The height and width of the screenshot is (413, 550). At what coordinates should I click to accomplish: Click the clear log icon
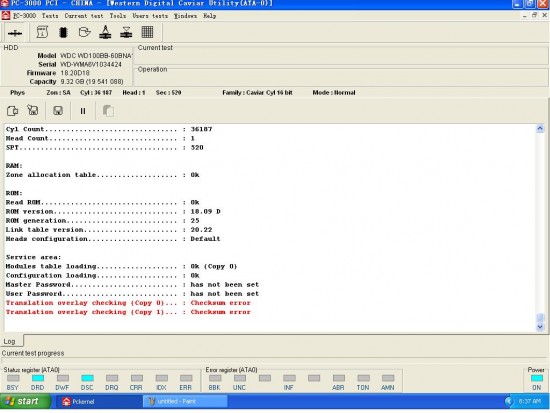tap(33, 110)
